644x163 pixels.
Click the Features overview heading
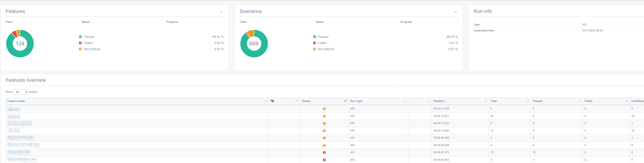[26, 80]
